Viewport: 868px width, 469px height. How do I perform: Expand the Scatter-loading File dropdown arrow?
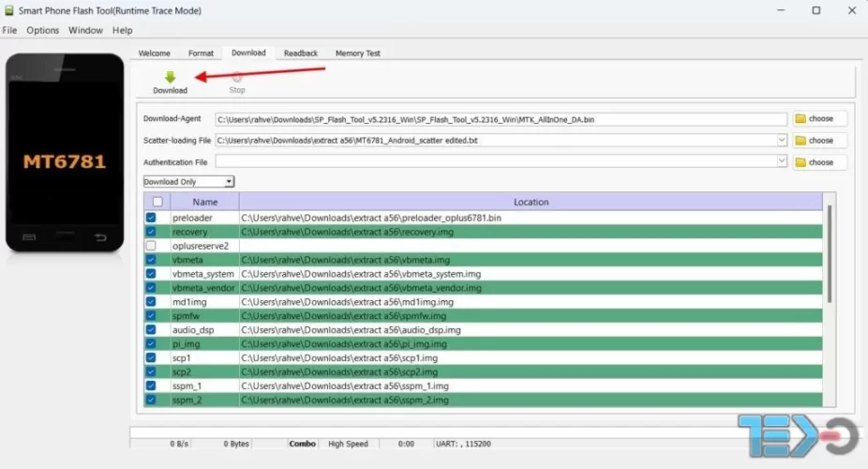tap(781, 140)
